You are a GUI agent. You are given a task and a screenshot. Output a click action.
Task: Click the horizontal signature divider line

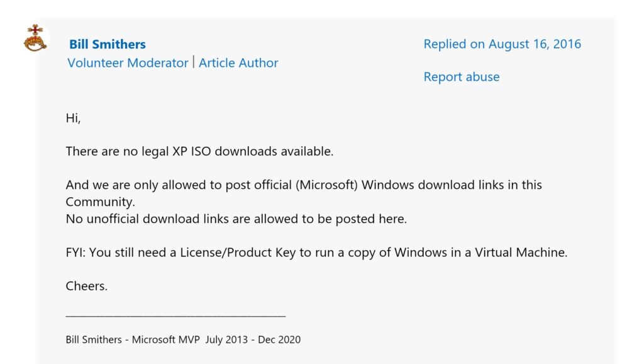[x=176, y=316]
